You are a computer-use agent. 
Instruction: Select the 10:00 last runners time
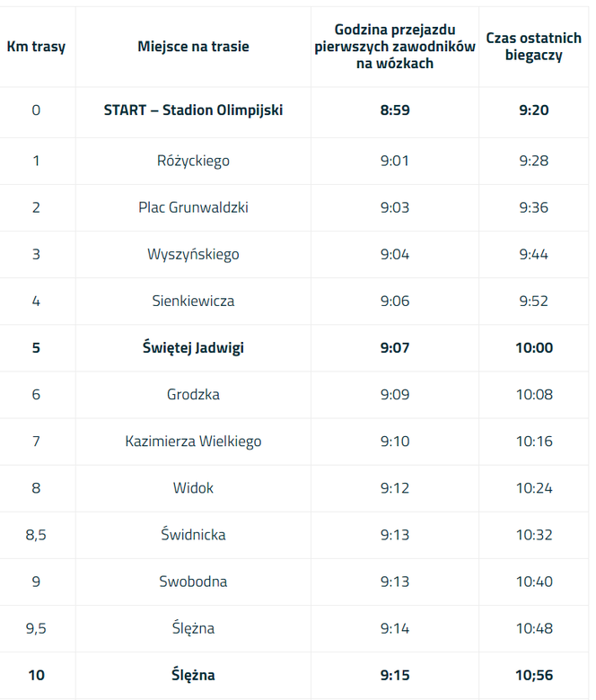534,348
